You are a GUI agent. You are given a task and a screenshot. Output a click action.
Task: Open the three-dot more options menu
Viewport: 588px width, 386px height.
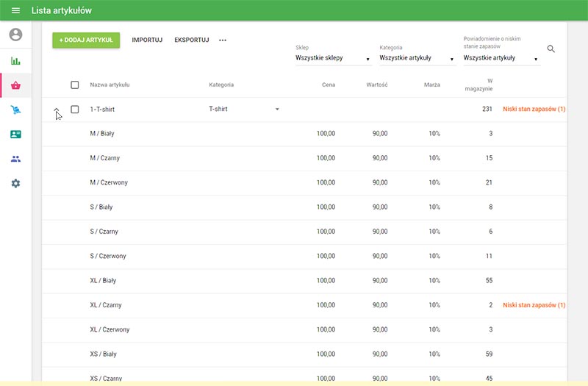[x=223, y=40]
